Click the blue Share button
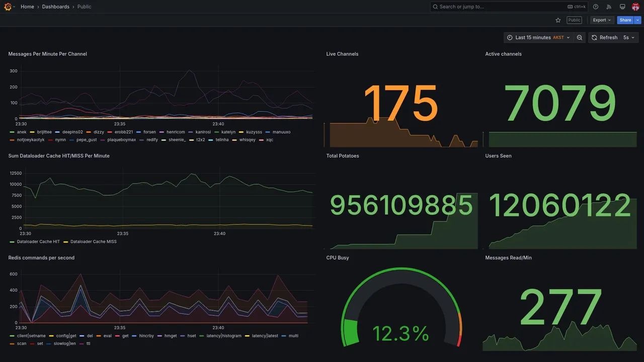This screenshot has height=362, width=644. 625,20
